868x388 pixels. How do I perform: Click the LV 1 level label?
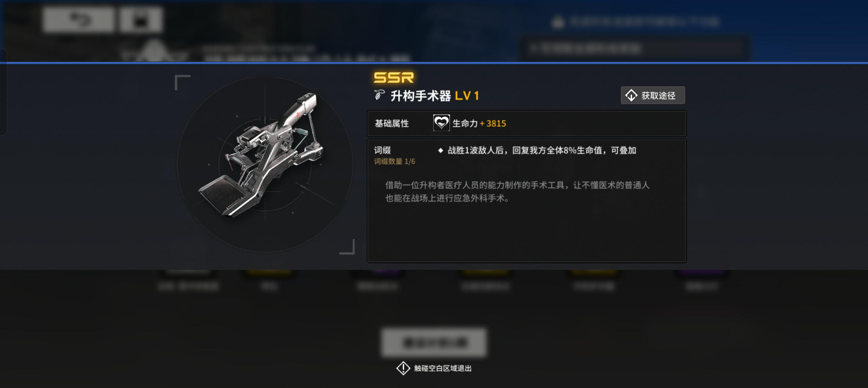[x=467, y=96]
